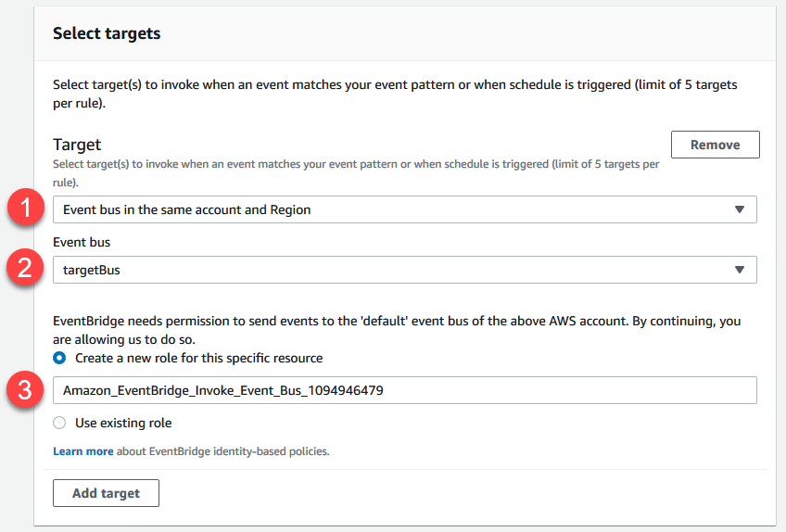Expand the targetBus event bus dropdown
The height and width of the screenshot is (532, 786).
[404, 270]
